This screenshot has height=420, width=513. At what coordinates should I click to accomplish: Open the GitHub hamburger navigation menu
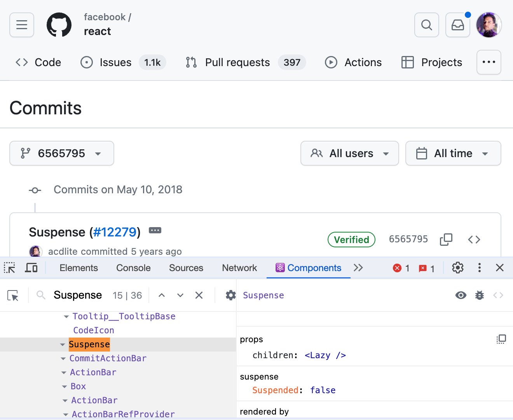coord(22,25)
